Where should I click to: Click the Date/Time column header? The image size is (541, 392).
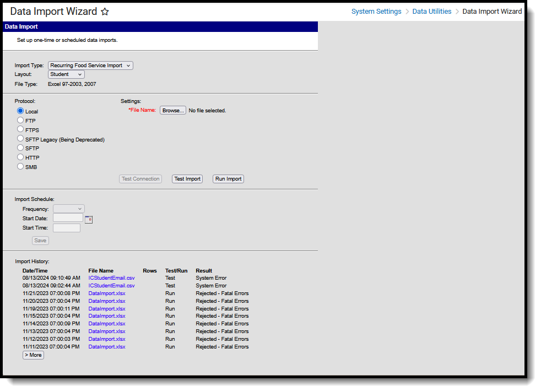pos(35,271)
